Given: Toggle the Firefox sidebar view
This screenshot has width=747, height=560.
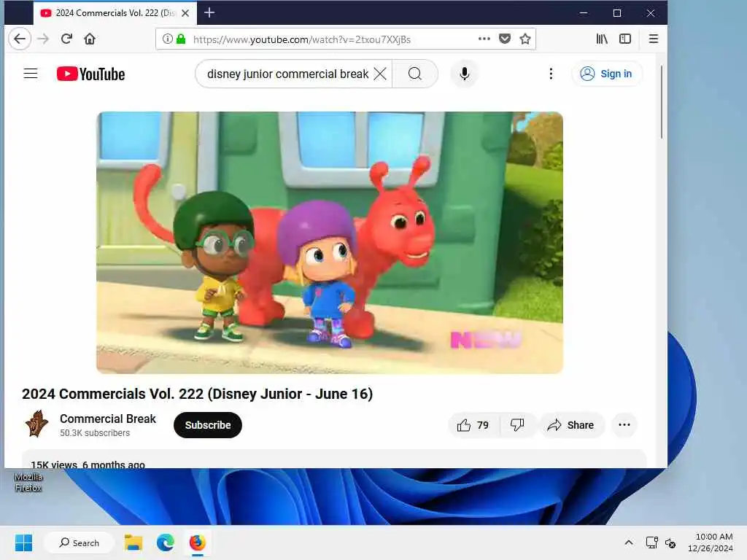Looking at the screenshot, I should (x=625, y=39).
